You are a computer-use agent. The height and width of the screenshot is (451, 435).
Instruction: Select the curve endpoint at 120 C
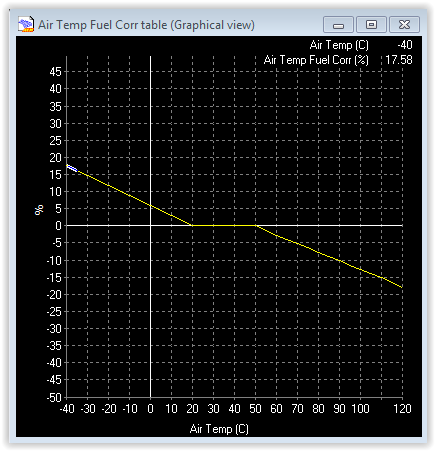coord(402,287)
